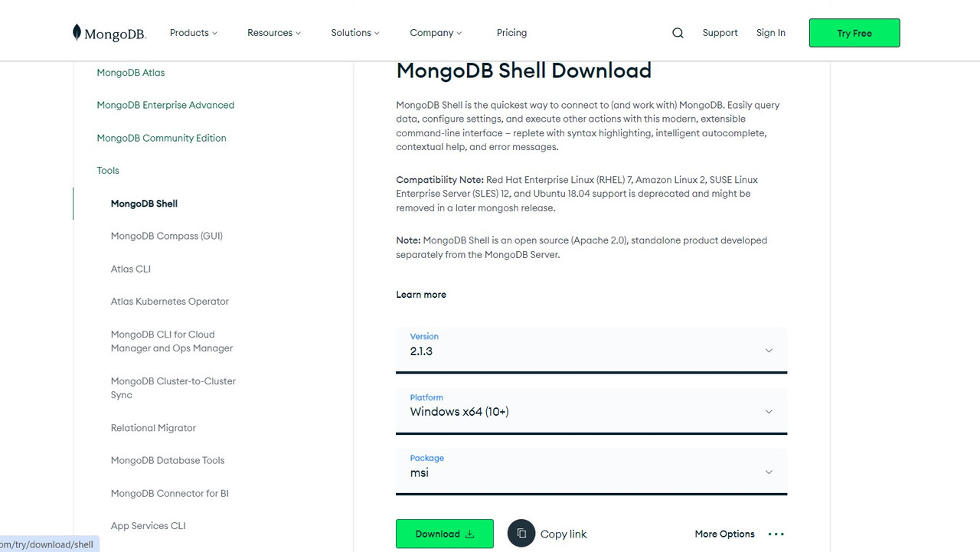Viewport: 980px width, 552px height.
Task: Open the Platform Windows x64 dropdown
Action: pyautogui.click(x=591, y=411)
